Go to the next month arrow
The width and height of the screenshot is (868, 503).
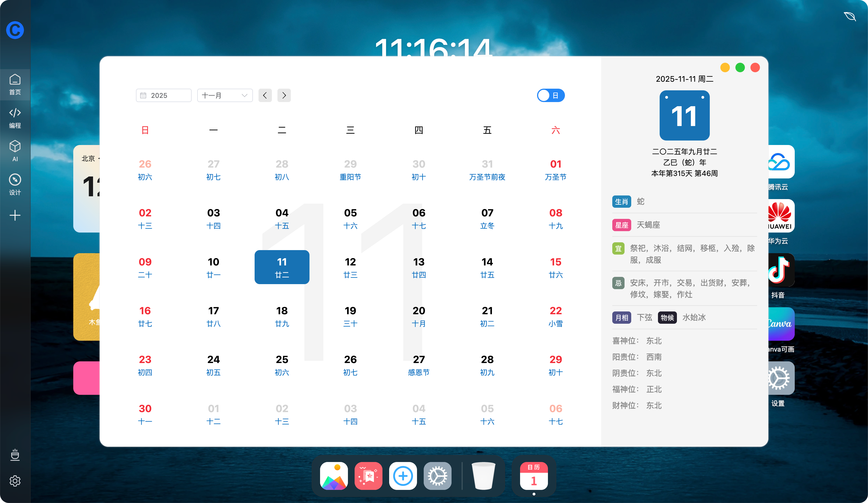coord(284,96)
